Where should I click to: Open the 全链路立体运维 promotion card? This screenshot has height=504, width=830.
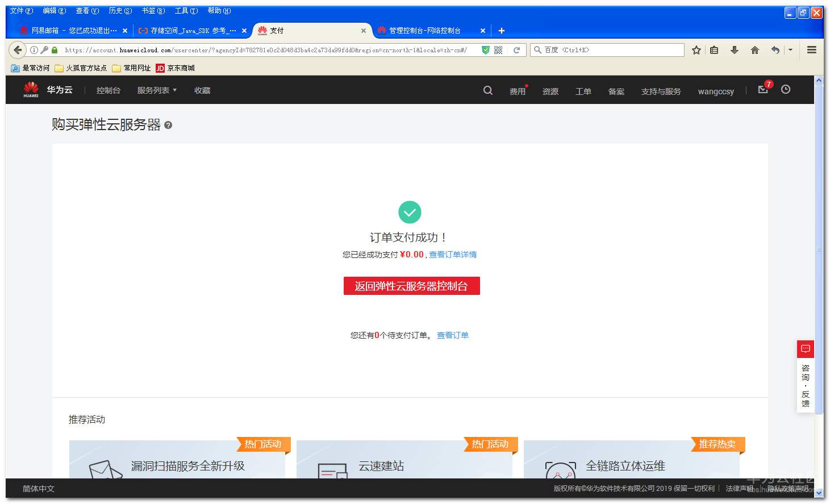[x=632, y=459]
